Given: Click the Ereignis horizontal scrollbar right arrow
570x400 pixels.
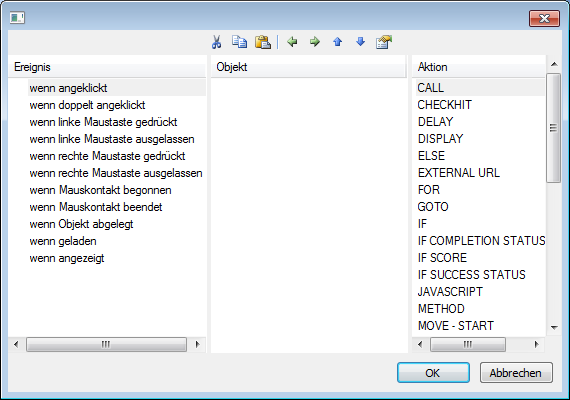Looking at the screenshot, I should pos(197,344).
